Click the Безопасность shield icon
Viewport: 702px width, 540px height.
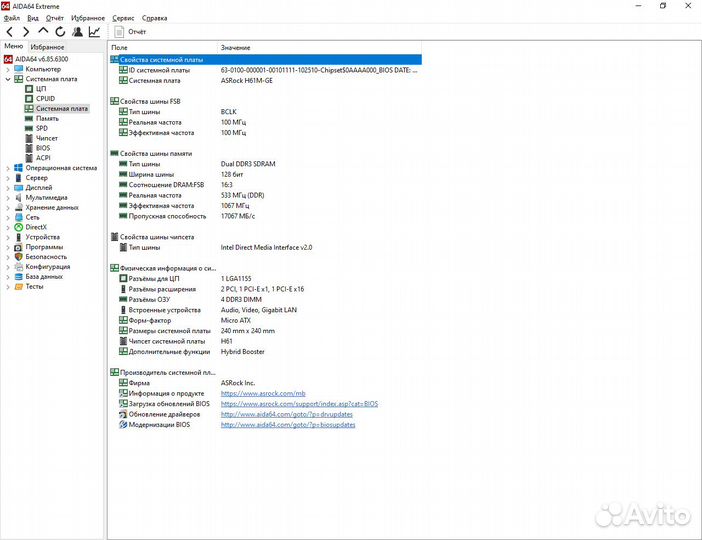18,257
